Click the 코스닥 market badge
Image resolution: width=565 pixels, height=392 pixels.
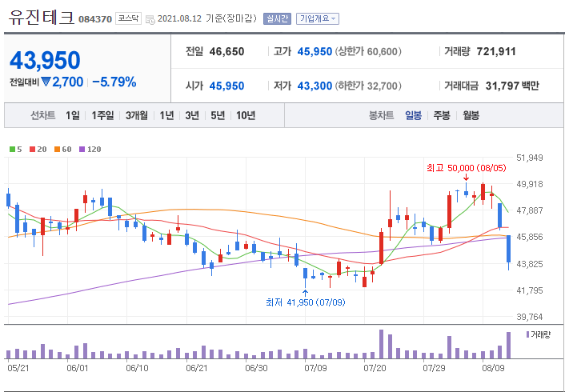point(128,18)
